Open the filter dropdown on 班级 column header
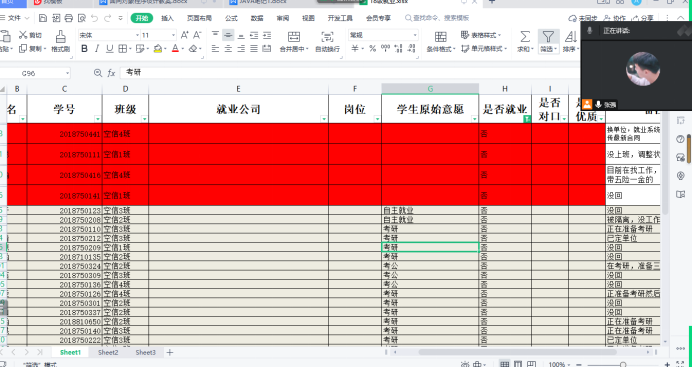The height and width of the screenshot is (368, 693). tap(144, 119)
